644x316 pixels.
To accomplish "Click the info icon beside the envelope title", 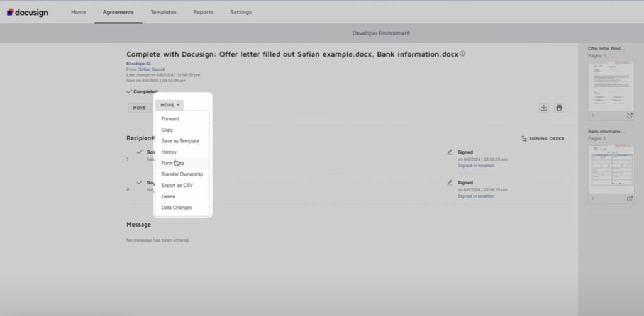I will [462, 54].
